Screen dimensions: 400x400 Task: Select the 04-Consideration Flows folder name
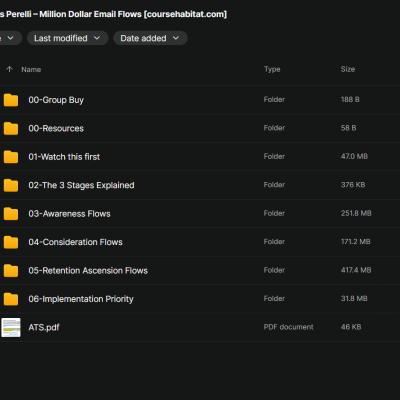[x=75, y=242]
